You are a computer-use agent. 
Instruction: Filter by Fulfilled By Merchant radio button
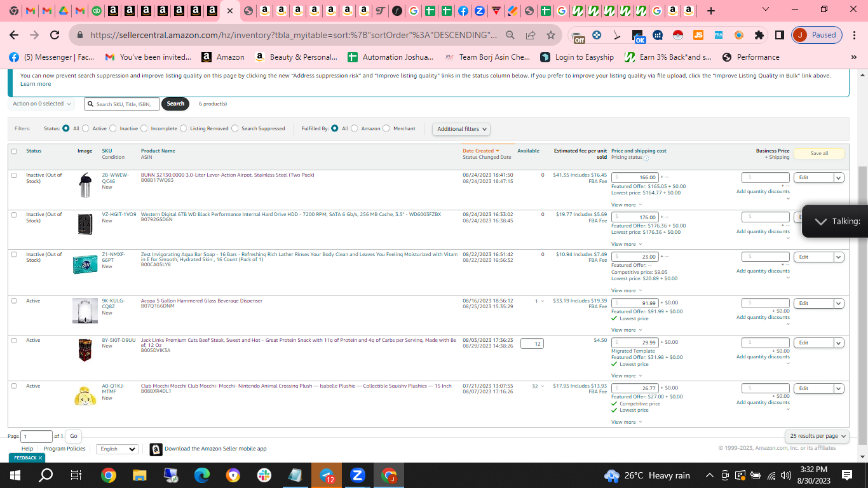point(387,128)
